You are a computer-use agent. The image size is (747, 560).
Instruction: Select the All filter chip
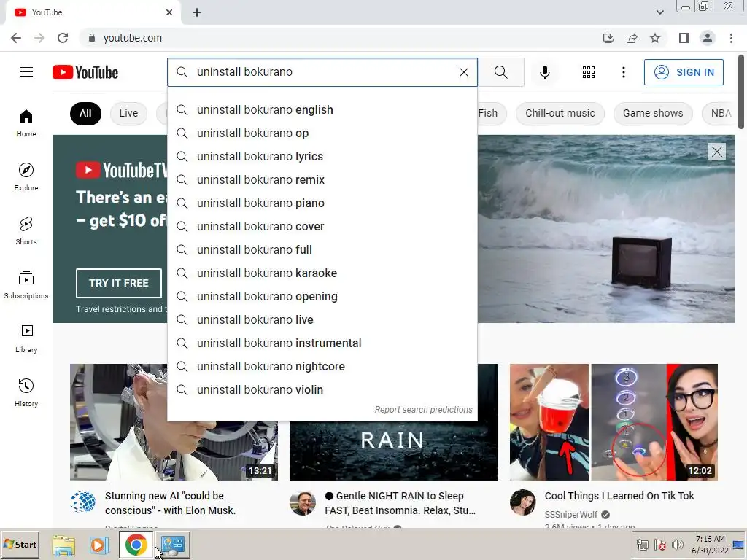click(85, 113)
